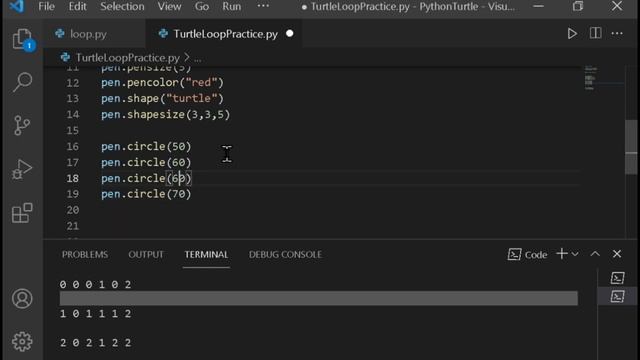Open the Go menu
The image size is (640, 360).
pyautogui.click(x=202, y=7)
